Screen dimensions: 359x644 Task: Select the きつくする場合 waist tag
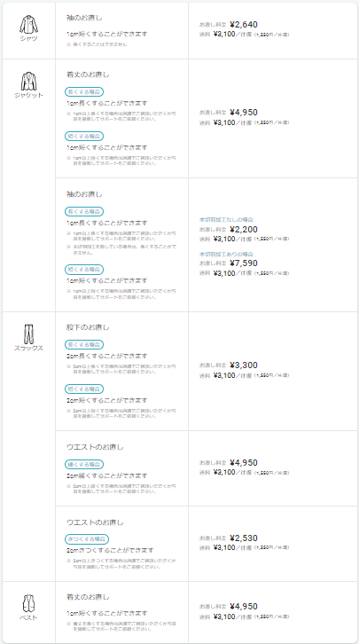pyautogui.click(x=87, y=538)
